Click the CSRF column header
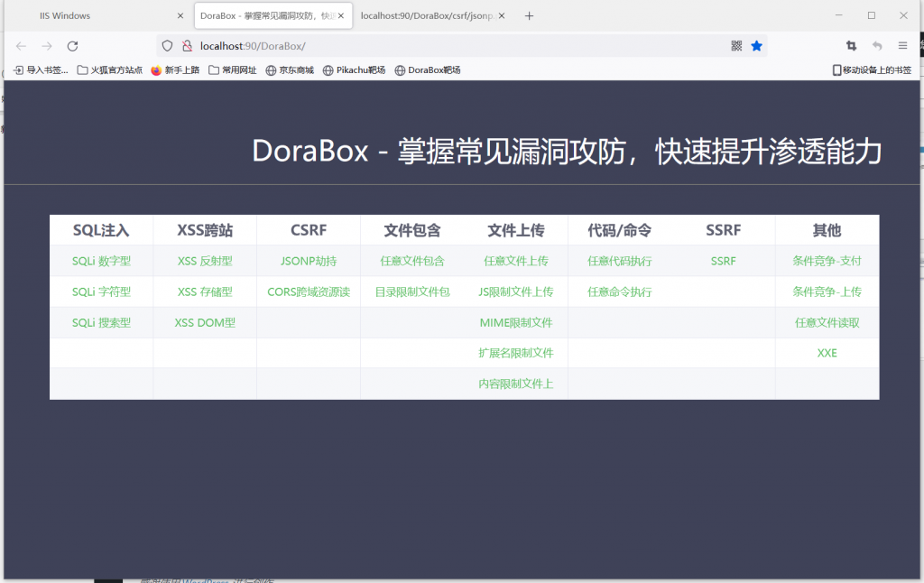Screen dimensions: 924x583 pos(309,230)
